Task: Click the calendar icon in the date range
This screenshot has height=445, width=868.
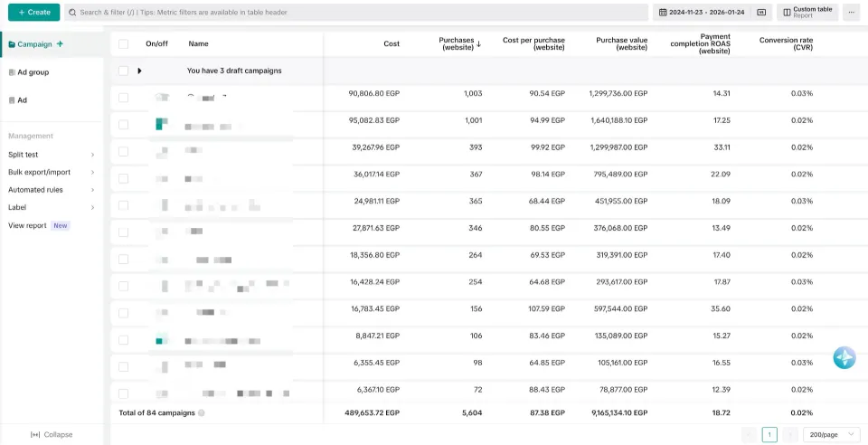Action: pyautogui.click(x=663, y=12)
